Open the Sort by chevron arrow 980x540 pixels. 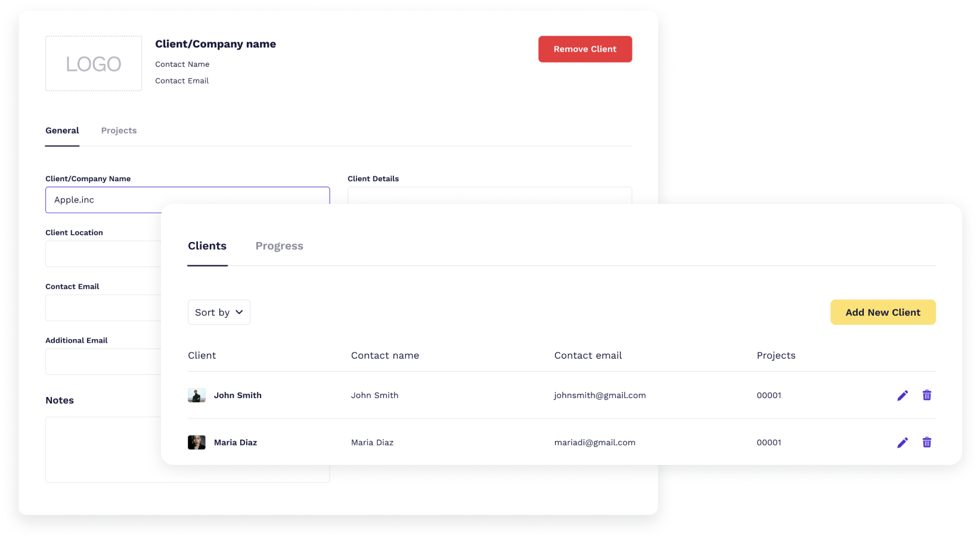(239, 312)
